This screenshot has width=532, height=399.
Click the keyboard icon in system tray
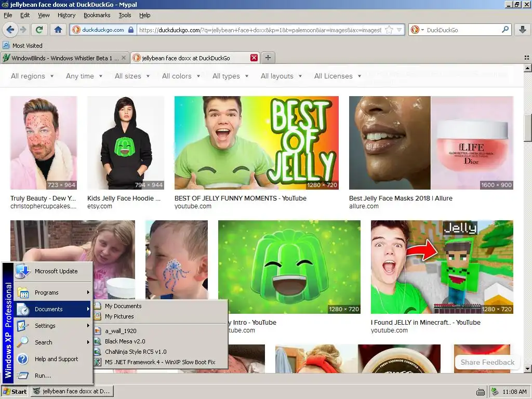[x=481, y=392]
